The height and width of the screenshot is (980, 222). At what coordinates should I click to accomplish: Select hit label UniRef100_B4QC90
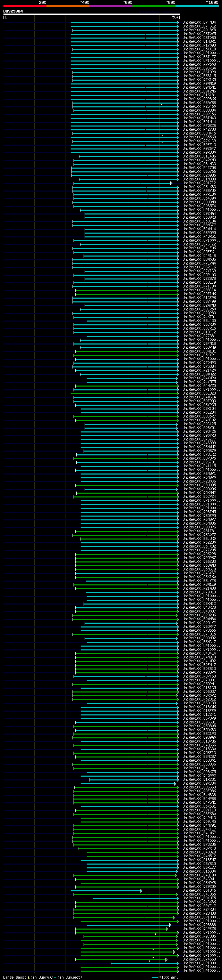point(199,875)
